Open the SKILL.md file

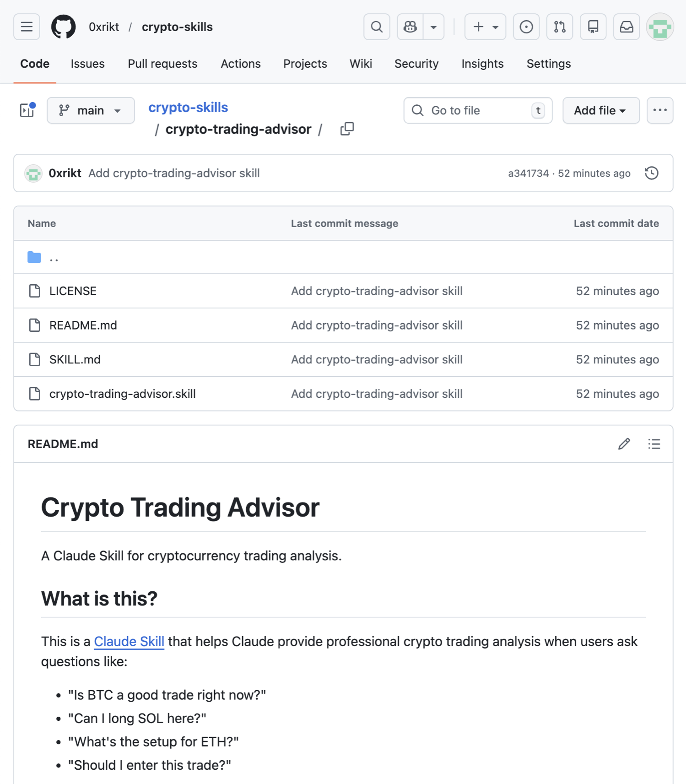(75, 360)
